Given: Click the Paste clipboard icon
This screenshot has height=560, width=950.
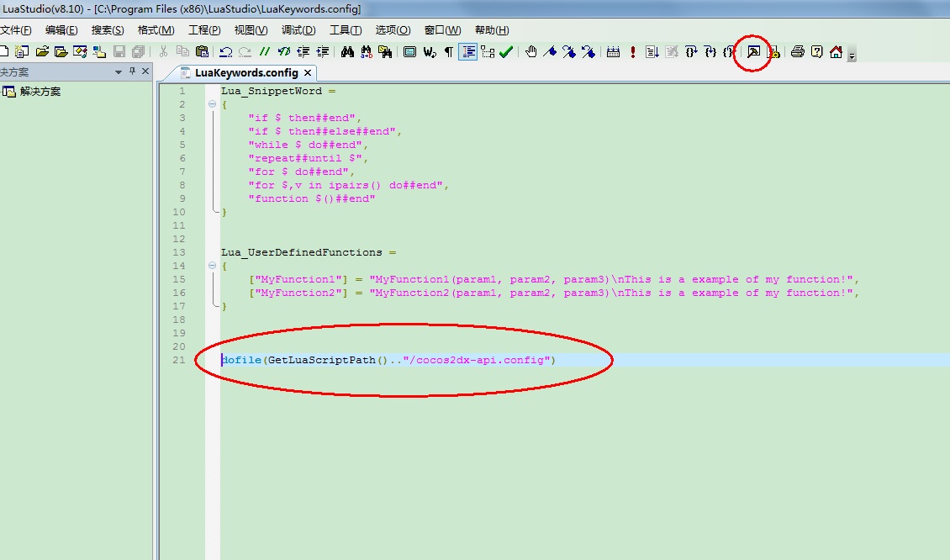Looking at the screenshot, I should coord(201,52).
